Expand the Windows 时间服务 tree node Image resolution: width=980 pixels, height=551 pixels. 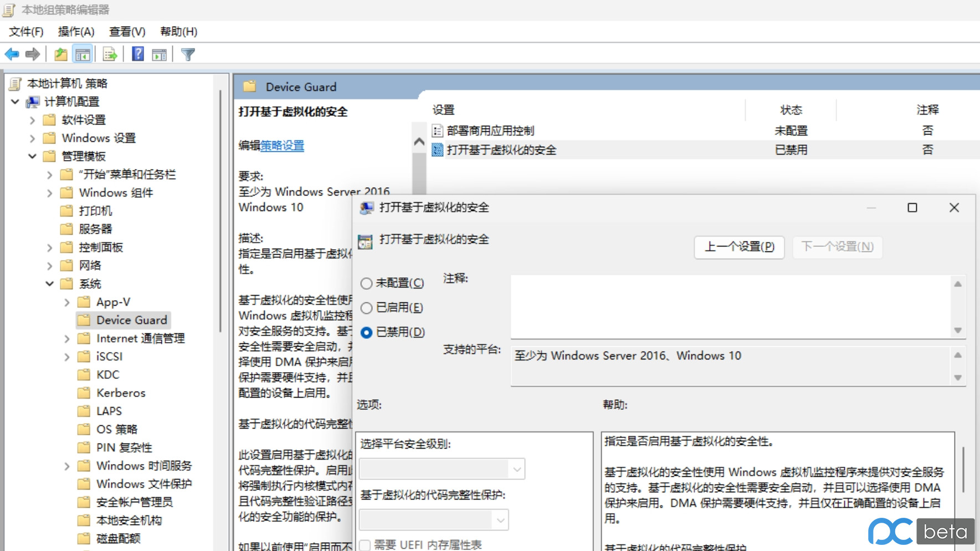point(66,466)
